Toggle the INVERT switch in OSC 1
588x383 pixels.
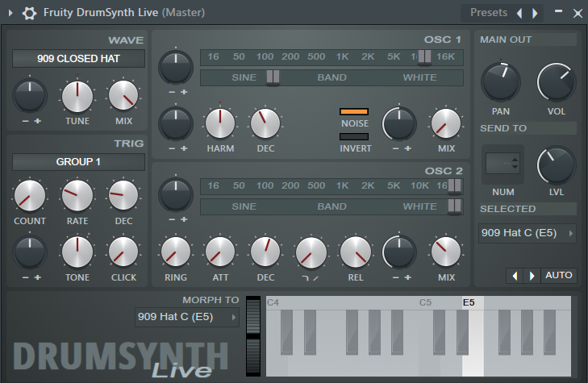pyautogui.click(x=354, y=137)
